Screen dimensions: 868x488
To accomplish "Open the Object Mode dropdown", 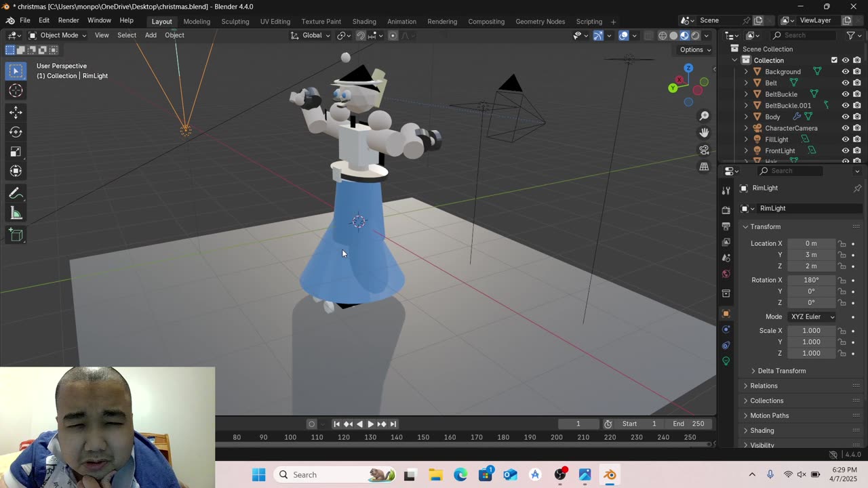I will [x=58, y=35].
